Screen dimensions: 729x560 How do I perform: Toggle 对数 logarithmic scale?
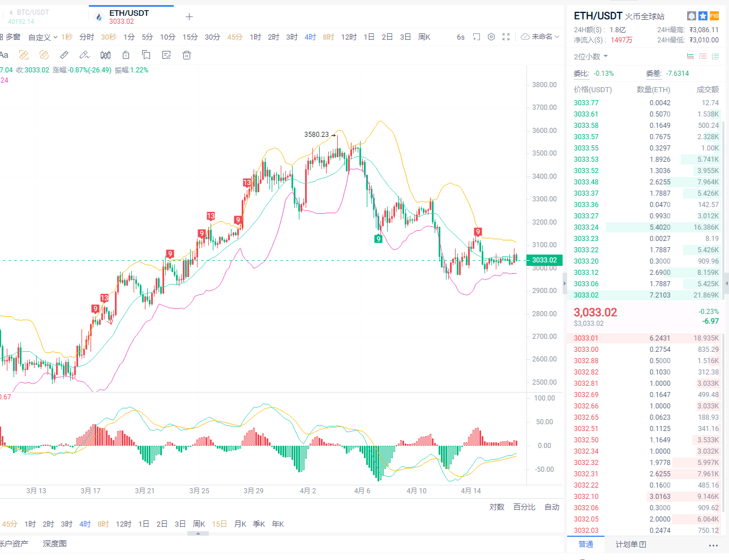click(x=496, y=507)
